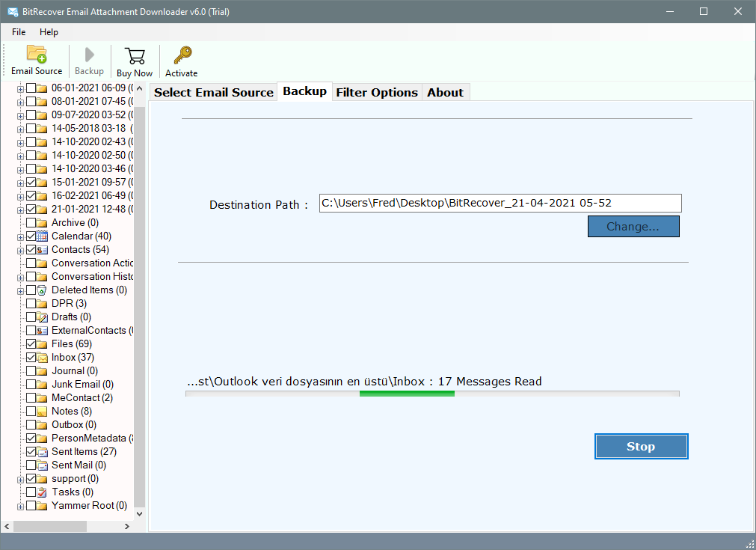756x550 pixels.
Task: Select the Sent Items folder icon
Action: [x=43, y=452]
